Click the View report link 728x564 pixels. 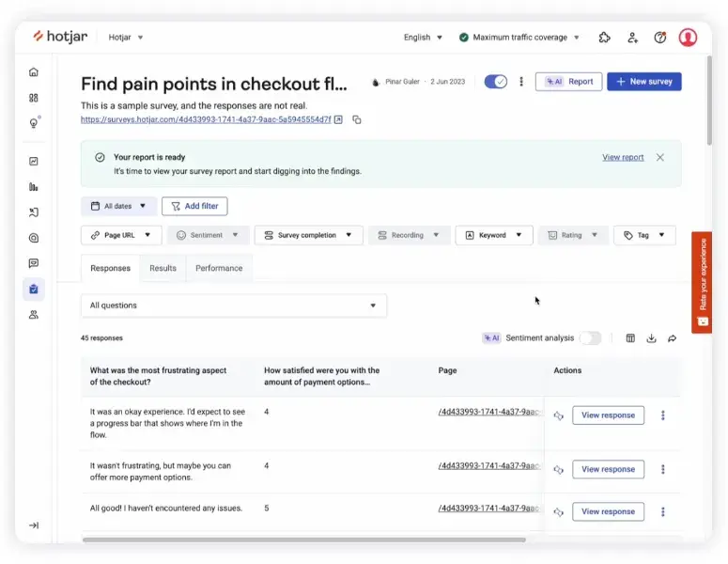pos(623,157)
